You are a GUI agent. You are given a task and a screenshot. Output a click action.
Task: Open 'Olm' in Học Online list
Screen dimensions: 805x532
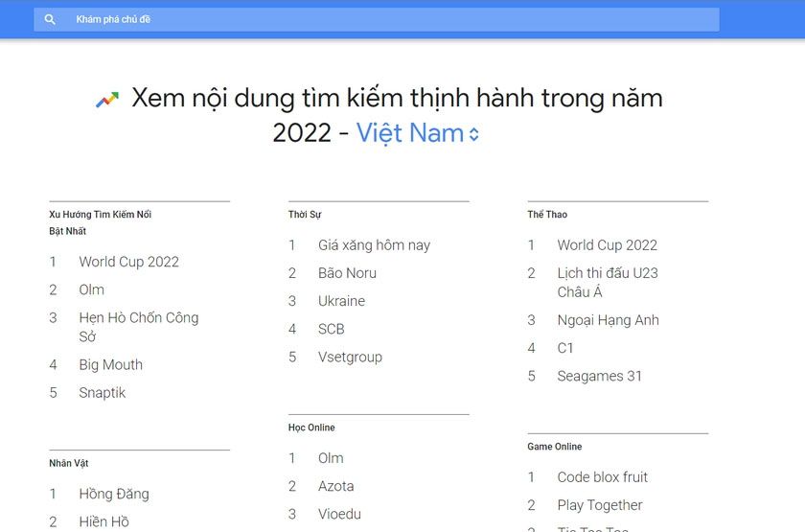pyautogui.click(x=331, y=458)
